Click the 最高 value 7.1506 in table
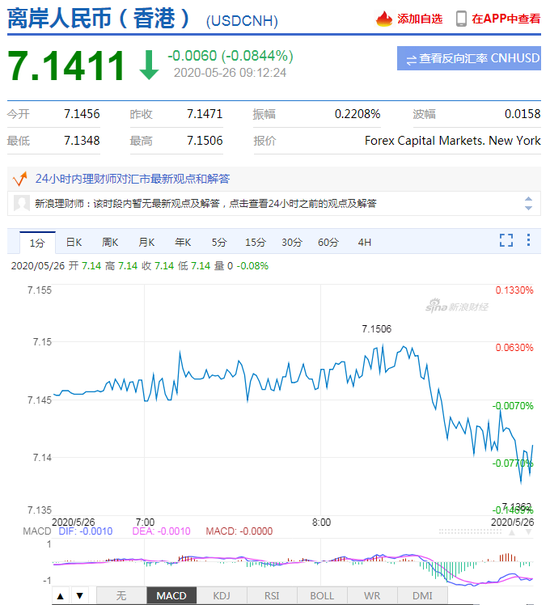This screenshot has height=605, width=550. [205, 140]
